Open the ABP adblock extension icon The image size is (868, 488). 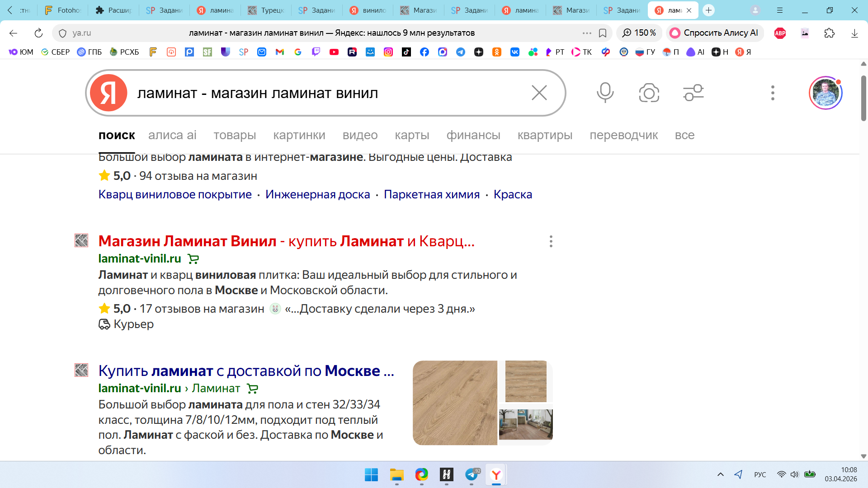(780, 33)
